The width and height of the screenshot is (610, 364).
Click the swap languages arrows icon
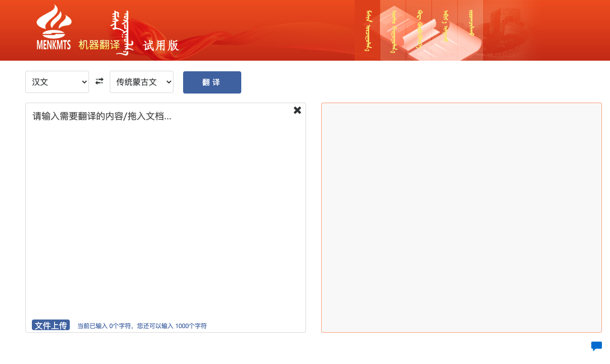click(99, 81)
